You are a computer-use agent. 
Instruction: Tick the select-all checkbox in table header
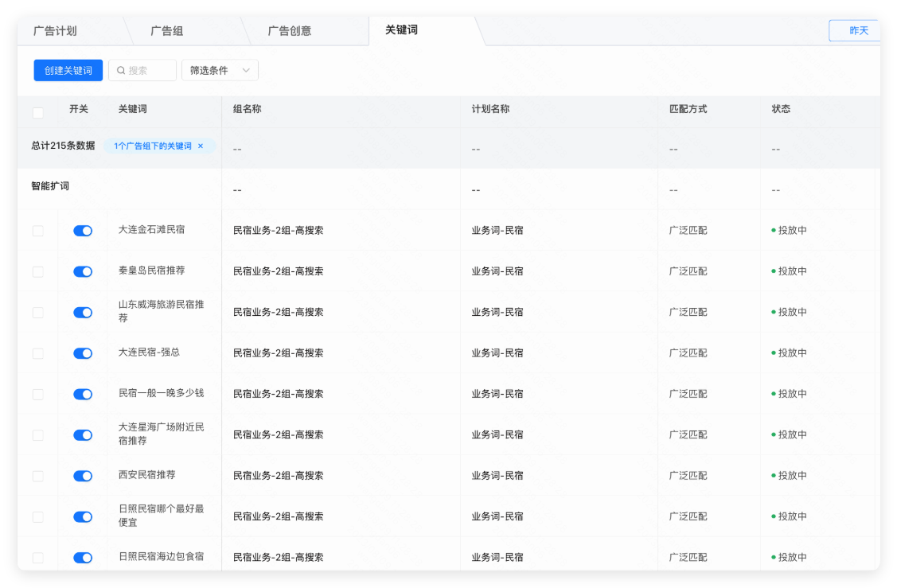click(x=37, y=113)
